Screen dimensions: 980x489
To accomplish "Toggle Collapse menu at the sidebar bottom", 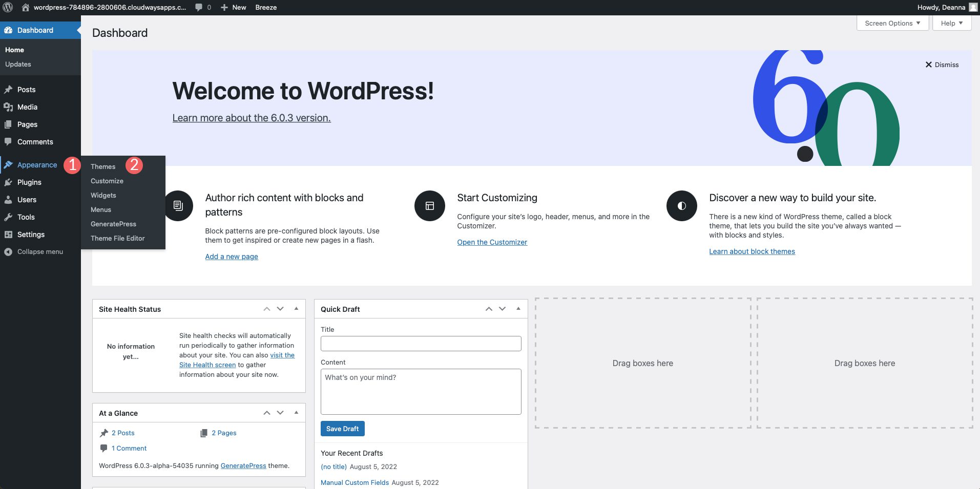I will (7, 251).
